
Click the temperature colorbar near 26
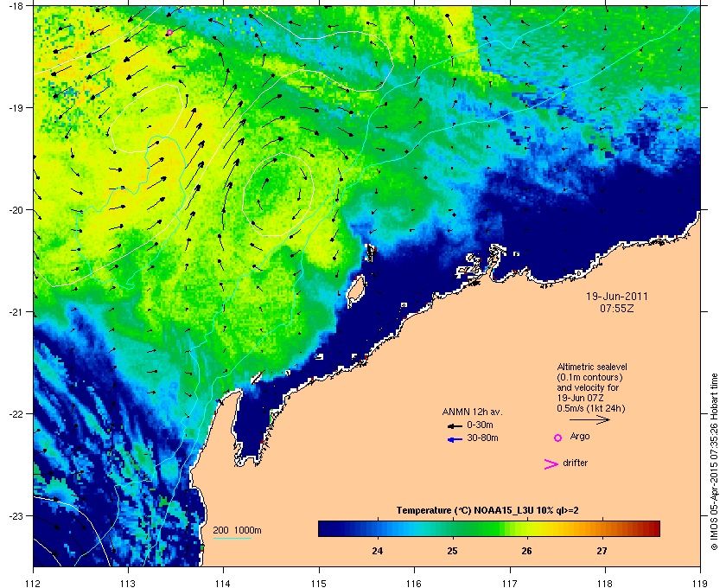(x=527, y=528)
